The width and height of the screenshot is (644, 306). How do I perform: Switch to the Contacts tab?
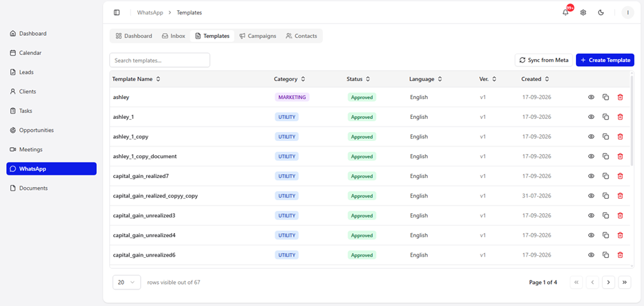[x=301, y=36]
